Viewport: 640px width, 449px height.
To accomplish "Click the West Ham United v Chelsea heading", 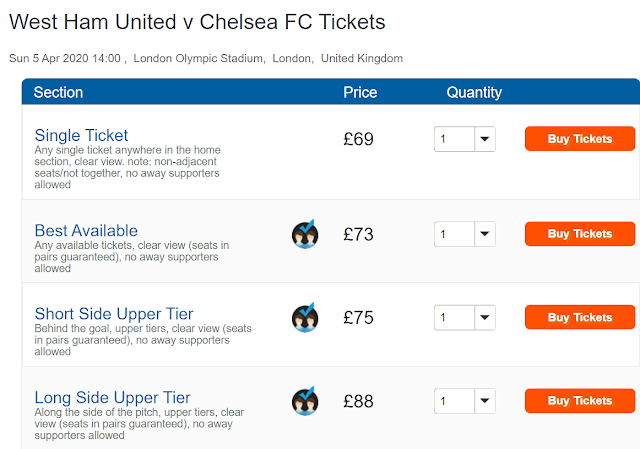I will (x=197, y=21).
